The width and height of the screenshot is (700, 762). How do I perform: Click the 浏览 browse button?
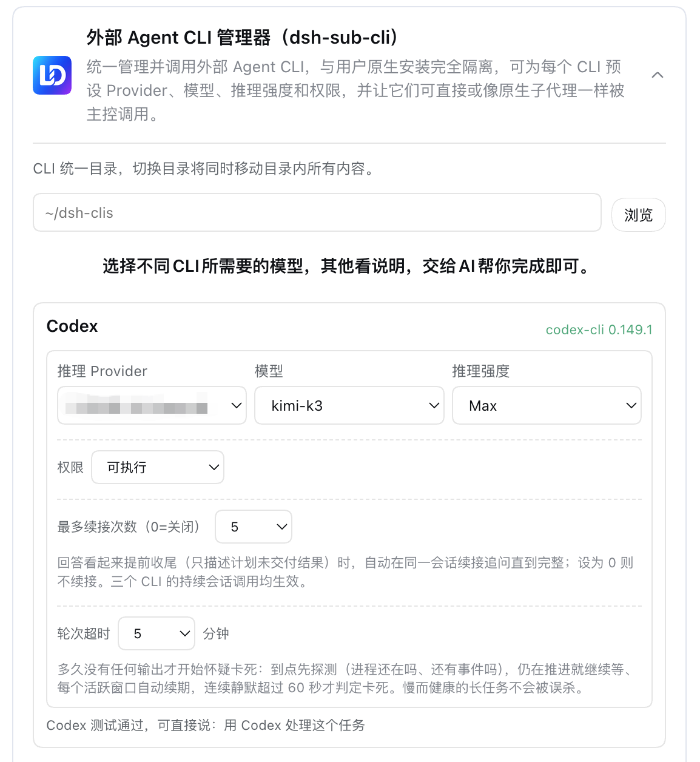638,215
